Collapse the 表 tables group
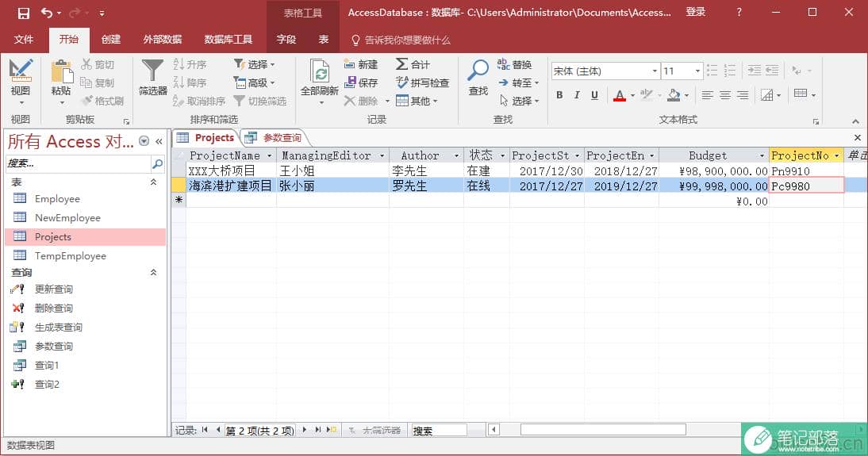 pos(153,182)
